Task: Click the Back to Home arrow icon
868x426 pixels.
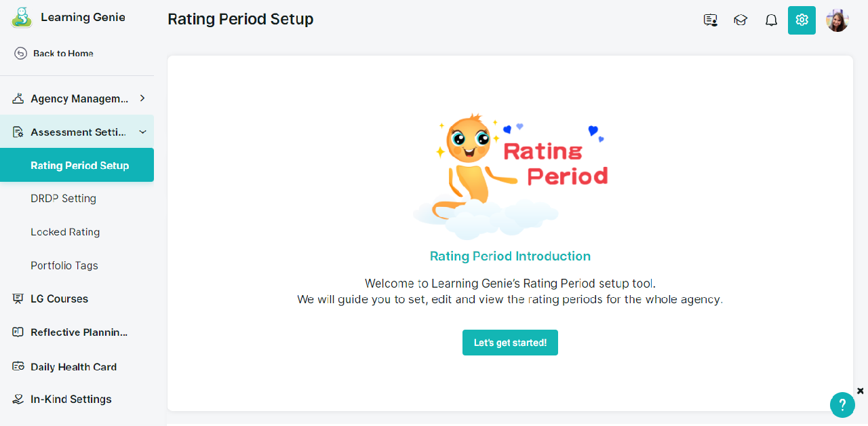Action: click(20, 54)
